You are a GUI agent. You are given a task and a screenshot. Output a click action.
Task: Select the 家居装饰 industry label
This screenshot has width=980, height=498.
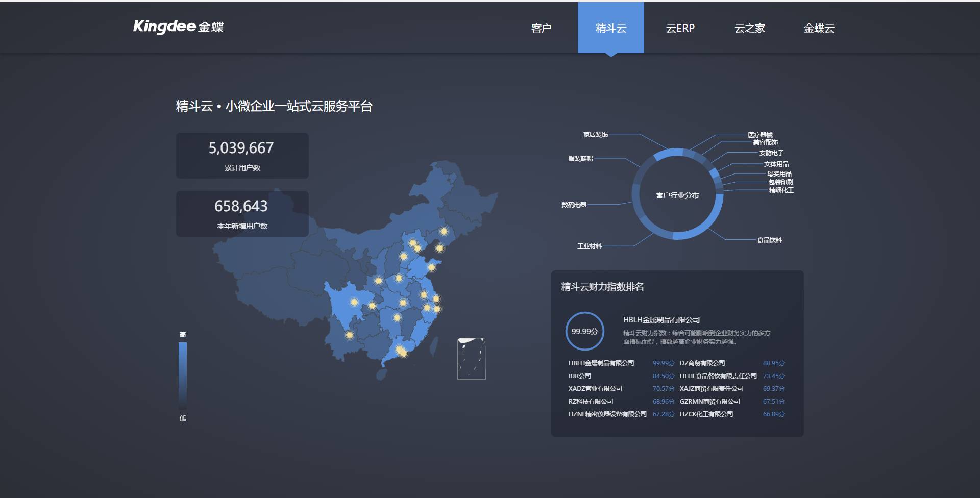[596, 135]
